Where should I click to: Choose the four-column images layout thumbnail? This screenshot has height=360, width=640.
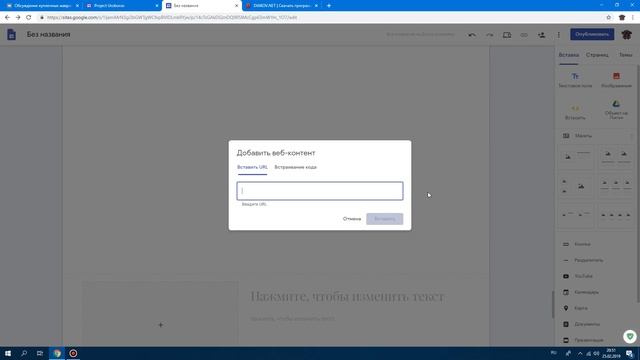(x=616, y=216)
